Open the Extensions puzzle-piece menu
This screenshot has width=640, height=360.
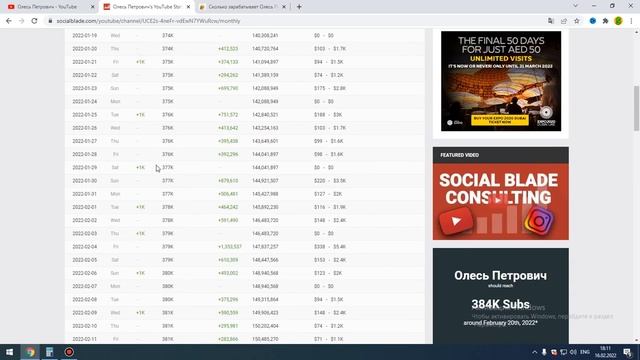605,21
